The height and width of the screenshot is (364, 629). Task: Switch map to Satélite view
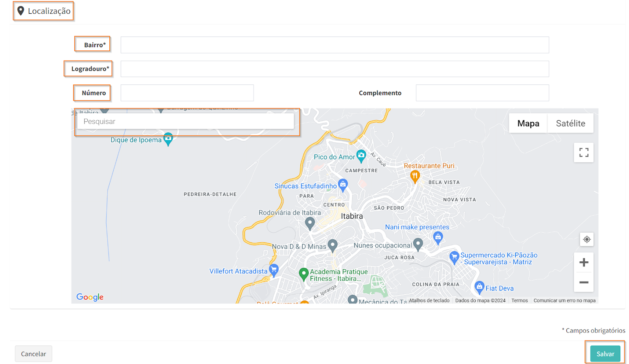pyautogui.click(x=570, y=123)
